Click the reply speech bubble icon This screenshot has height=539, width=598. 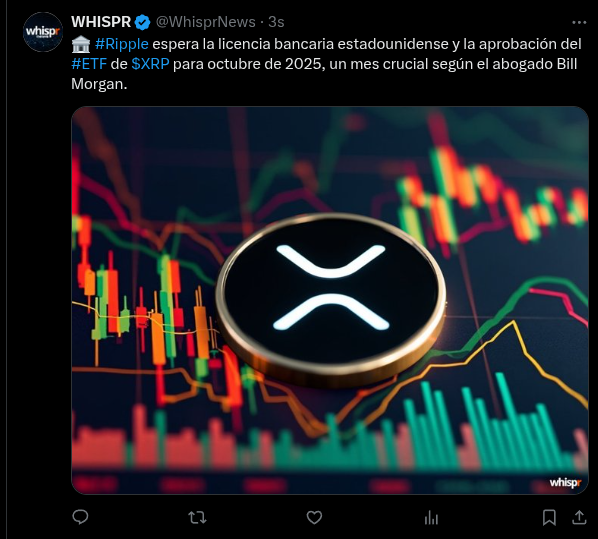(x=80, y=517)
